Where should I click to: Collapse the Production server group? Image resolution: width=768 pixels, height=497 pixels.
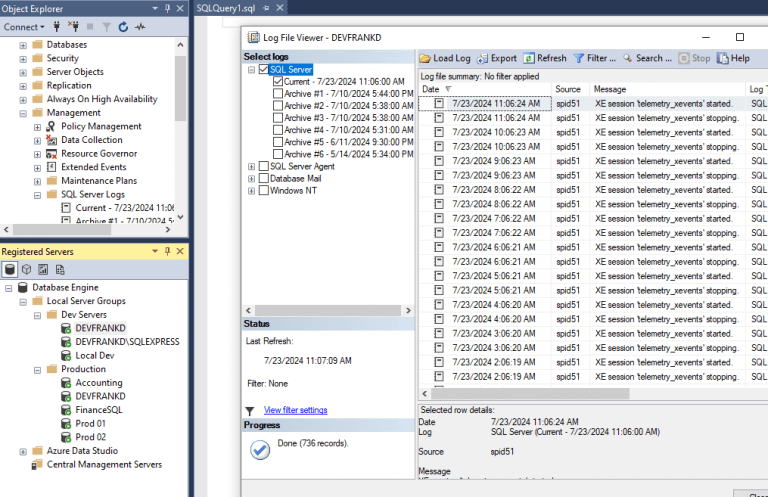(x=37, y=370)
